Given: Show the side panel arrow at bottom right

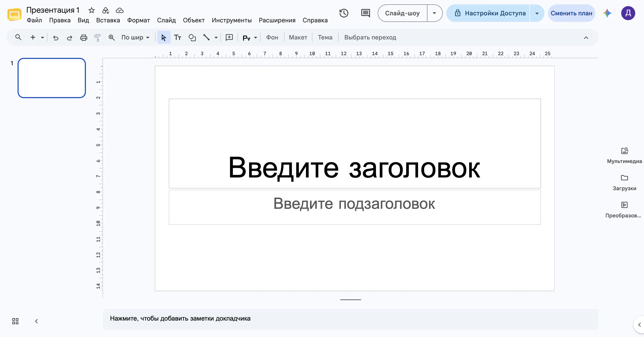Looking at the screenshot, I should [639, 325].
